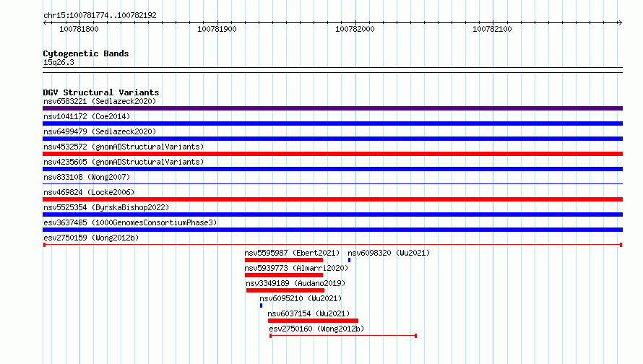Click ruler position 100782100
This screenshot has width=643, height=364.
point(492,29)
